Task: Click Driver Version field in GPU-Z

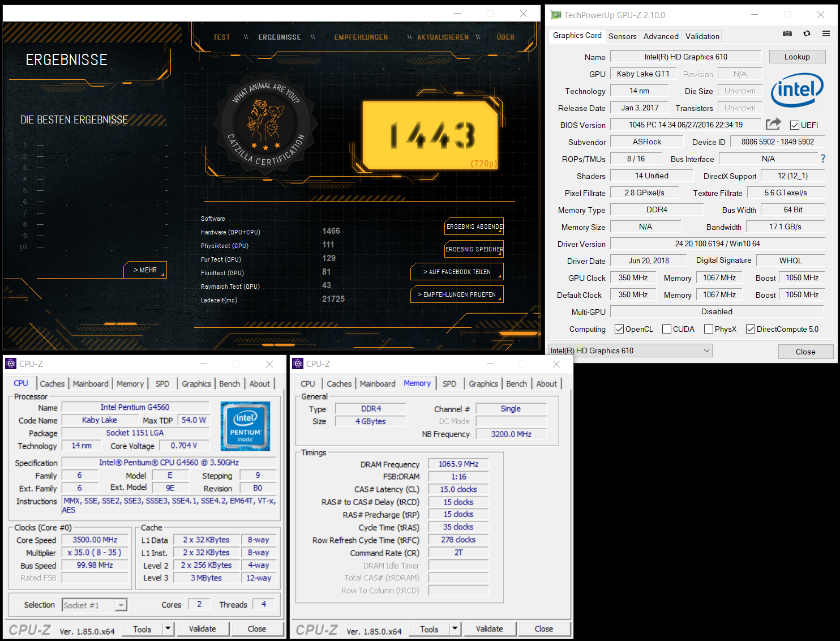Action: (717, 243)
